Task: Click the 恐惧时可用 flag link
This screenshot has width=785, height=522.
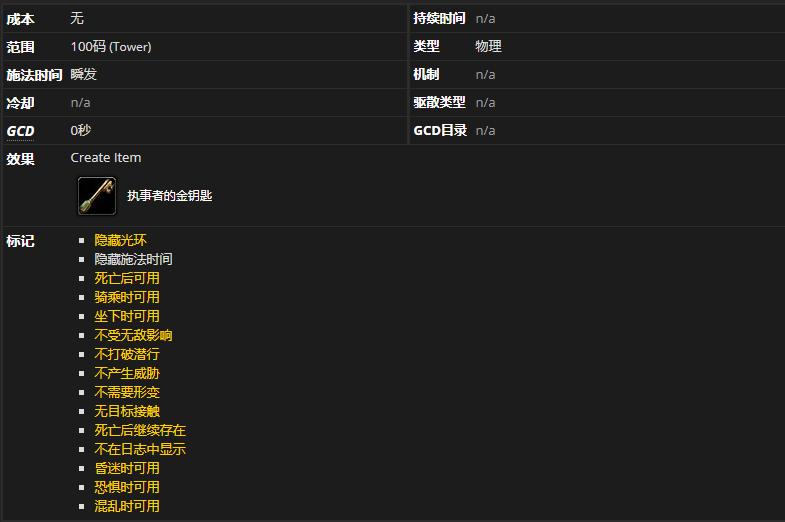Action: (x=127, y=487)
